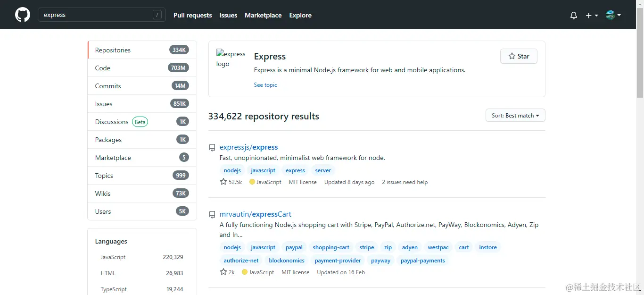Open Pull requests in top navigation
The width and height of the screenshot is (644, 295).
click(x=192, y=15)
